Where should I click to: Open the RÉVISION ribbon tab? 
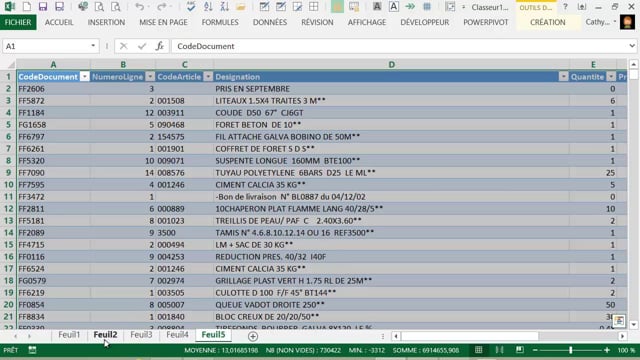tap(317, 22)
